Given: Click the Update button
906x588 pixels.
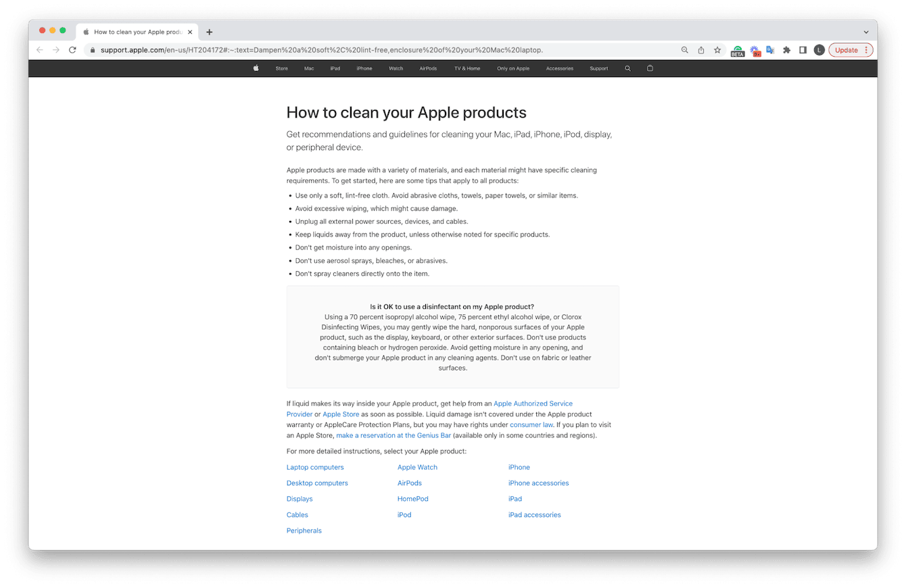Looking at the screenshot, I should (847, 49).
